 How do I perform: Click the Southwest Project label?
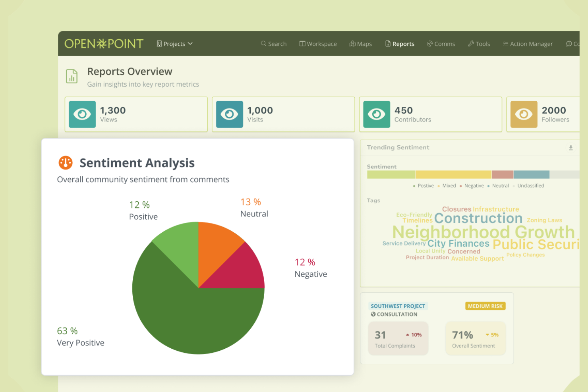coord(398,306)
